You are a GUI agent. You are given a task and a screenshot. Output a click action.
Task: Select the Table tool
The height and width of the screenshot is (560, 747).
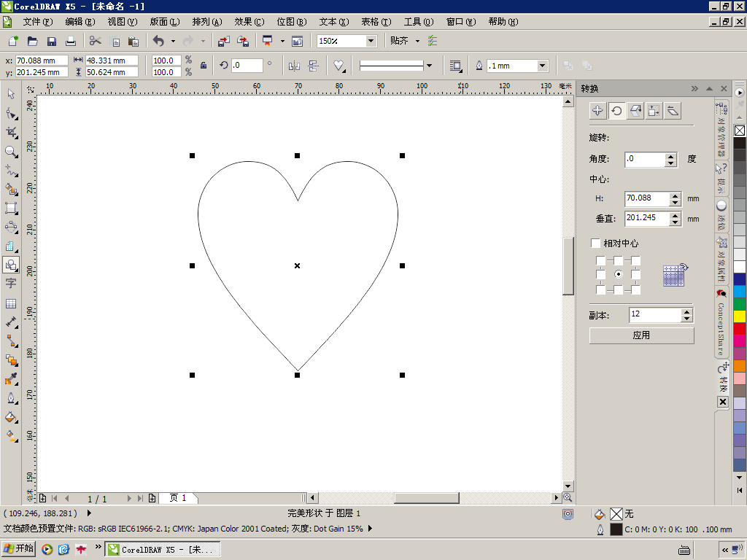[11, 303]
